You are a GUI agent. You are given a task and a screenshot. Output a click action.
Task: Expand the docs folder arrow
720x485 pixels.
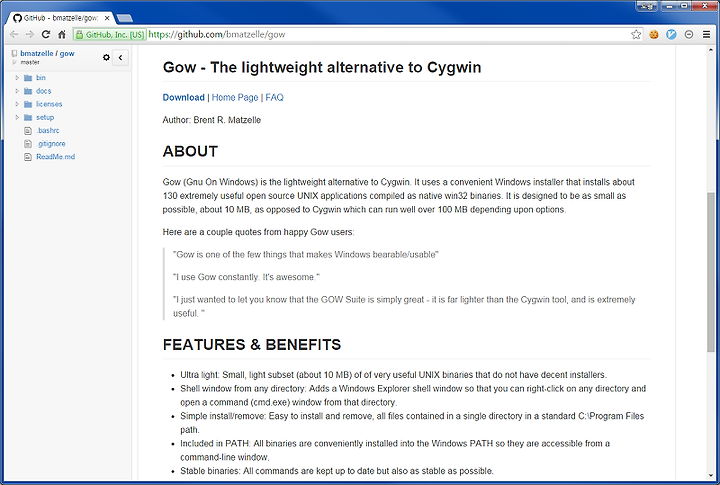[17, 91]
